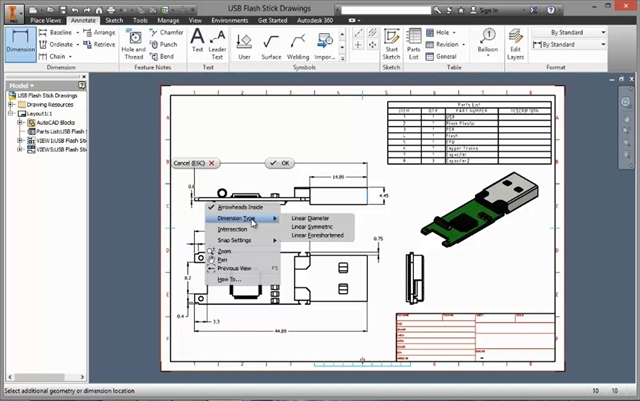The width and height of the screenshot is (640, 401).
Task: Click the Balloon tool
Action: (488, 41)
